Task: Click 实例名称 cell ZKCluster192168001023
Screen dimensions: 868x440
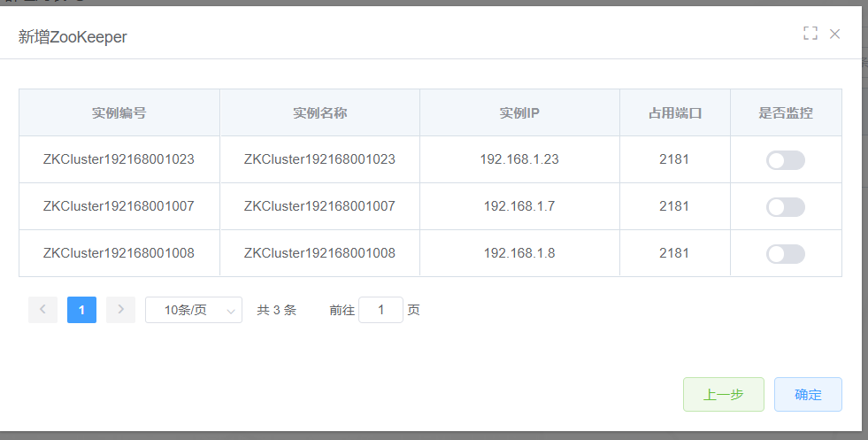Action: tap(320, 159)
